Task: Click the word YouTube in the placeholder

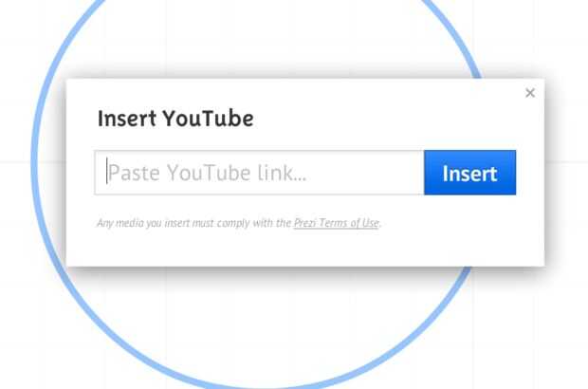Action: click(209, 173)
